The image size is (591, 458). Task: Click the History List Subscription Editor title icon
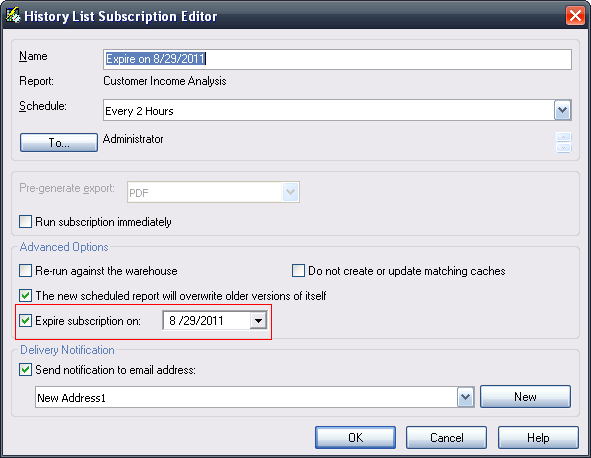pos(12,15)
